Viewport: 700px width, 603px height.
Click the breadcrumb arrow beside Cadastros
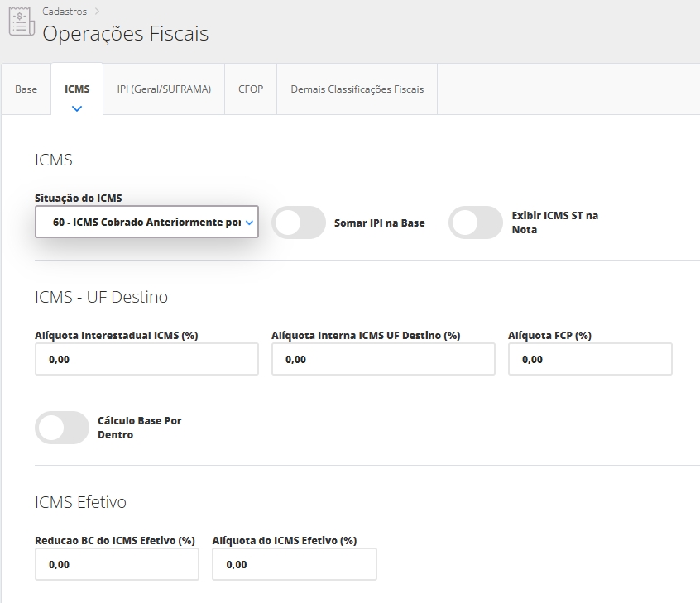tap(97, 12)
